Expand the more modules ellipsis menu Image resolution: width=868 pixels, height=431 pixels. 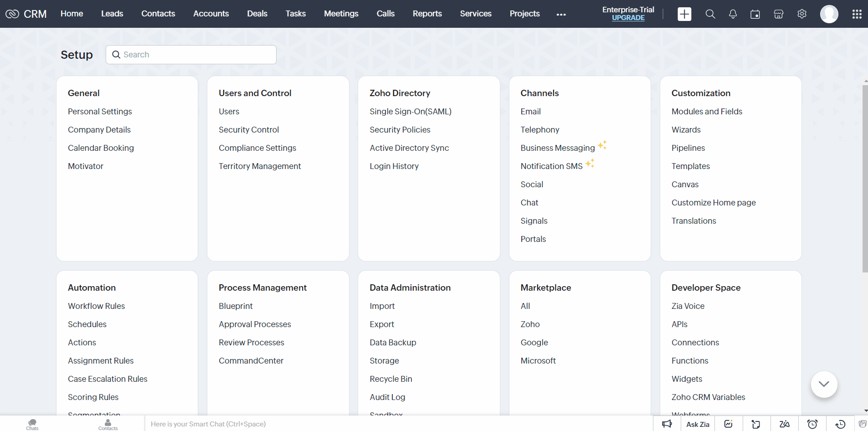(561, 14)
